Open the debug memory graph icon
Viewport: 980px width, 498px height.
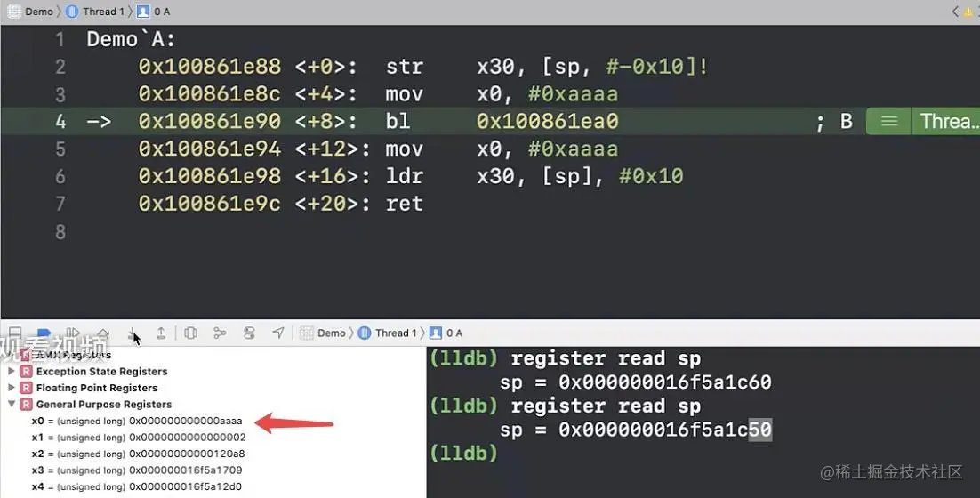point(220,333)
